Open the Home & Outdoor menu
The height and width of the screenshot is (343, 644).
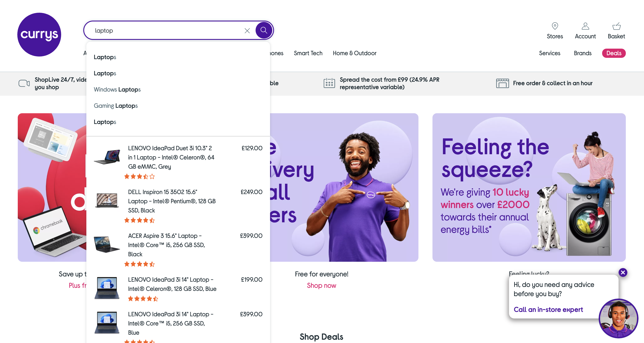pyautogui.click(x=354, y=53)
